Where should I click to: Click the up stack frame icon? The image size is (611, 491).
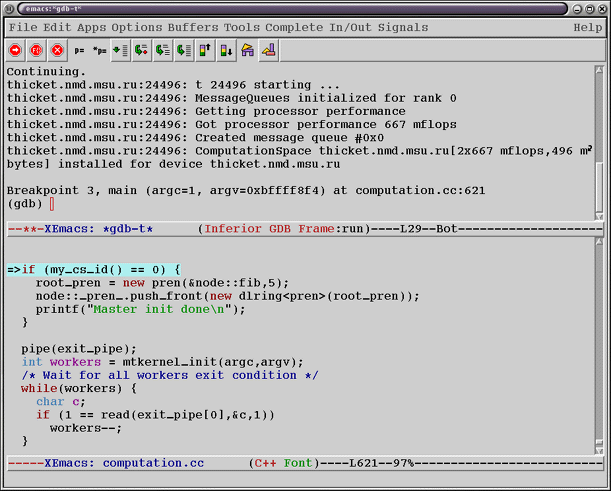tap(205, 50)
